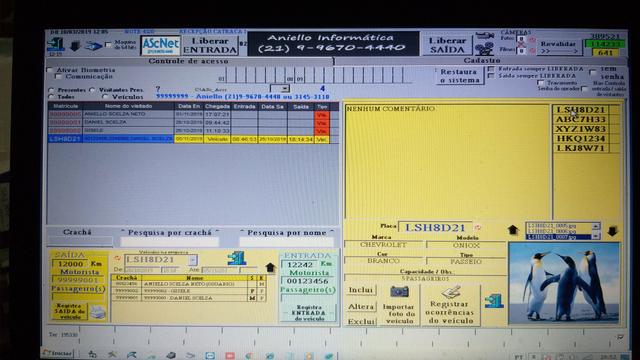Click the upper camera icon beside Liberar SAÍDA
The image size is (640, 360).
(484, 36)
